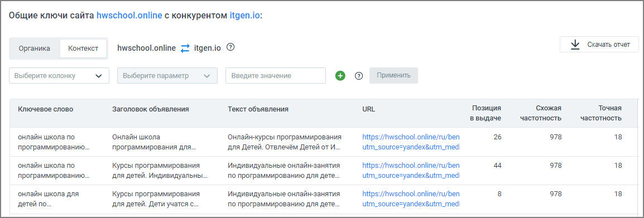Select keyword 'онлайн школа для детей по'
This screenshot has height=218, width=644.
click(x=49, y=198)
